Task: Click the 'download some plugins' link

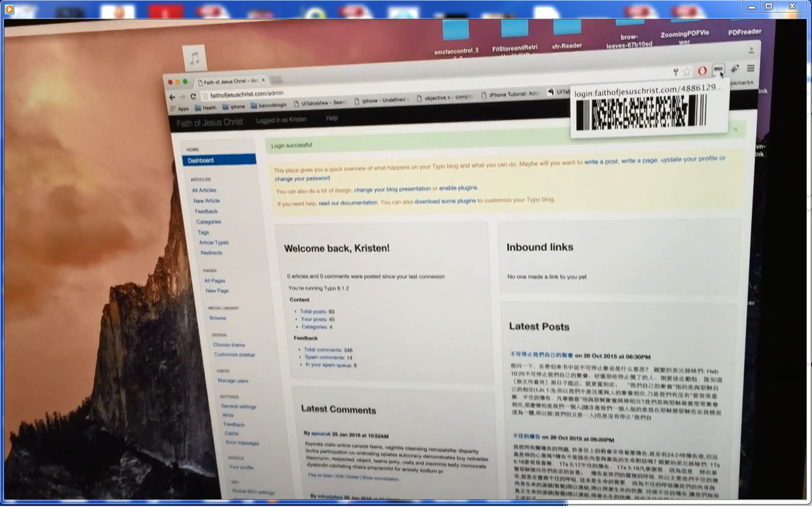Action: [x=445, y=201]
